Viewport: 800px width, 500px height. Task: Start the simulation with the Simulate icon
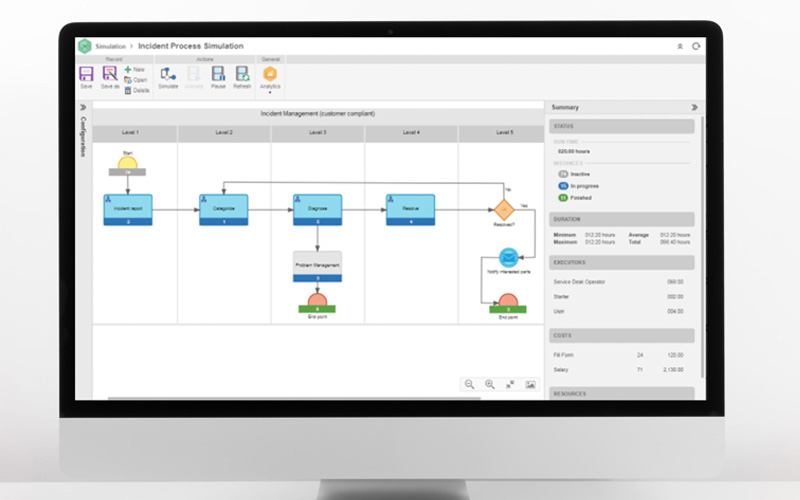(168, 75)
